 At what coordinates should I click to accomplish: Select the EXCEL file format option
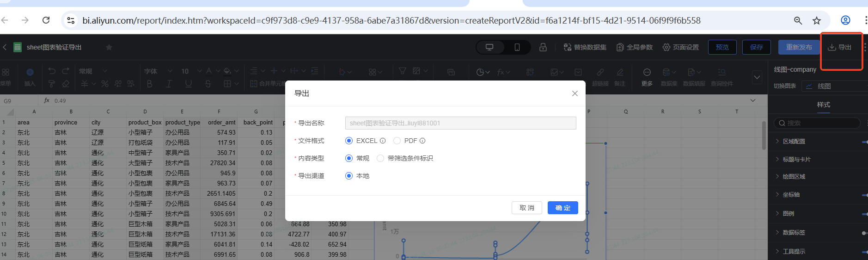tap(349, 141)
